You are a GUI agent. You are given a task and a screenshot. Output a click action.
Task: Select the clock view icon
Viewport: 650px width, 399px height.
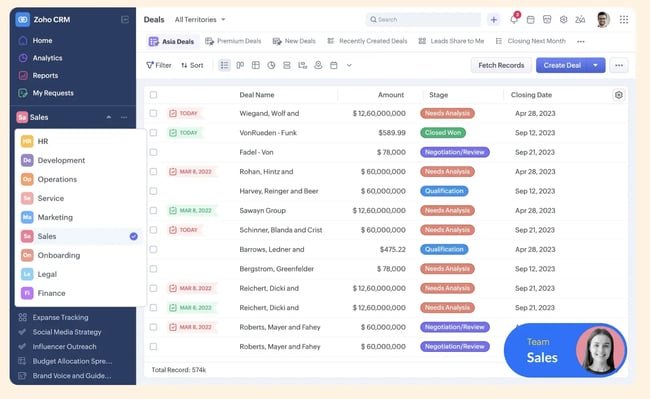click(x=271, y=65)
